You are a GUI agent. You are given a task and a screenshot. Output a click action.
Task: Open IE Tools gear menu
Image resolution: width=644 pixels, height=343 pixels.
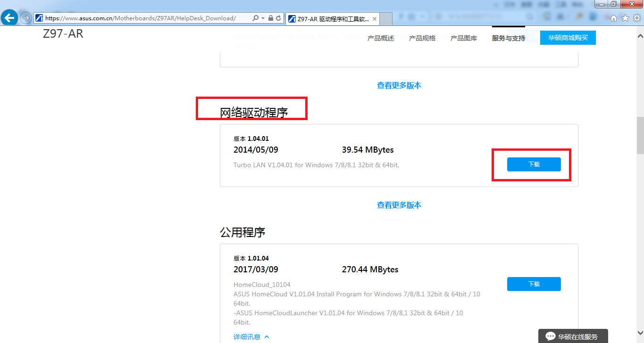(x=636, y=18)
